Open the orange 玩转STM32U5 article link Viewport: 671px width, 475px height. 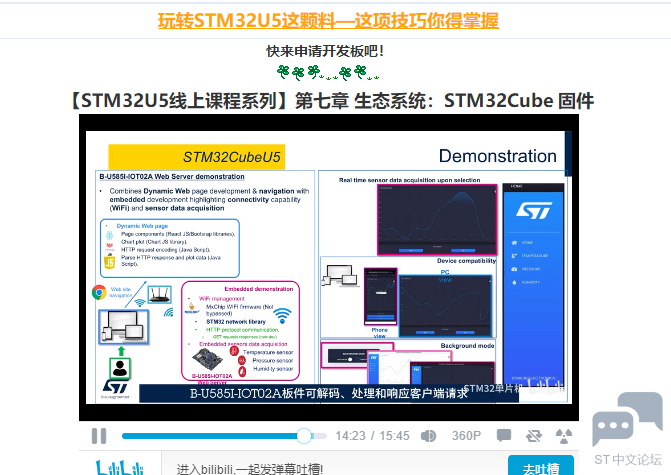pyautogui.click(x=328, y=21)
